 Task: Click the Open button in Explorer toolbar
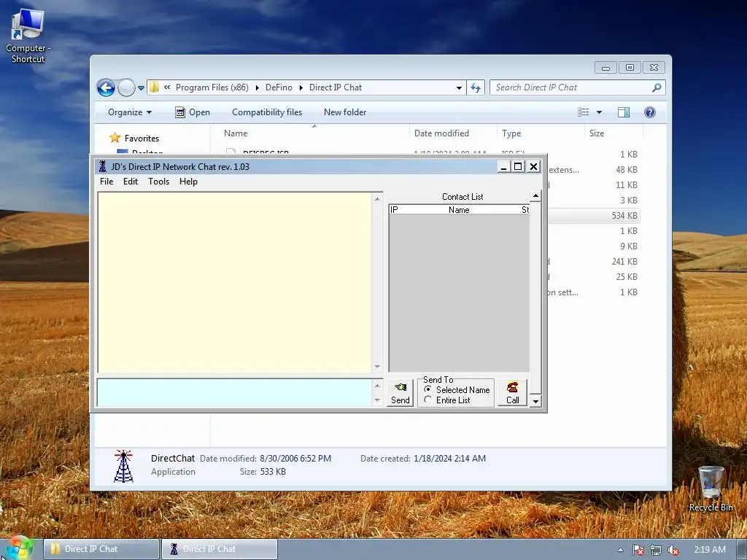point(193,112)
